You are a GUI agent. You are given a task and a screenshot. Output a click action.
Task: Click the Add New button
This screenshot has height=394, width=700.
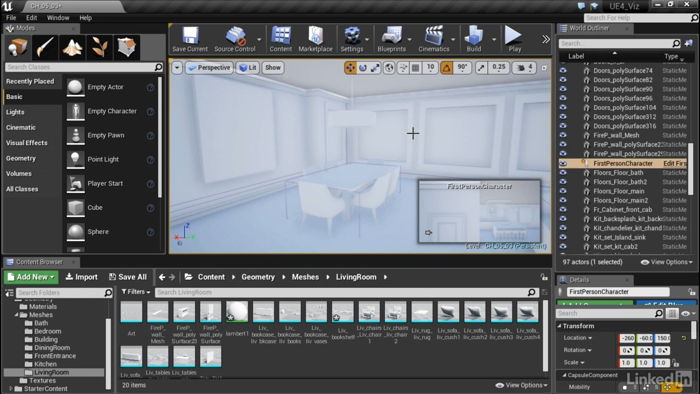[31, 277]
